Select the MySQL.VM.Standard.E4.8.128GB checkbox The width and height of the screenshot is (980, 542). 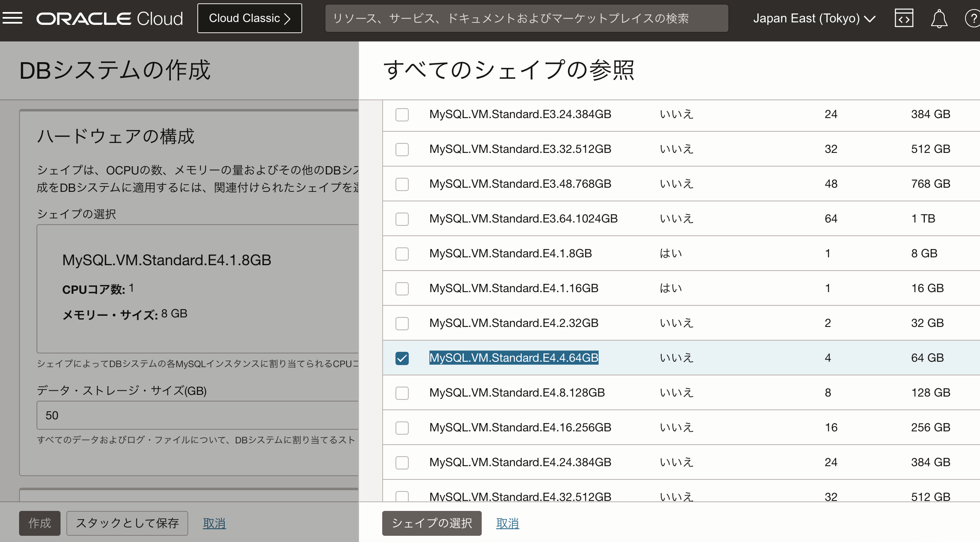pyautogui.click(x=402, y=393)
